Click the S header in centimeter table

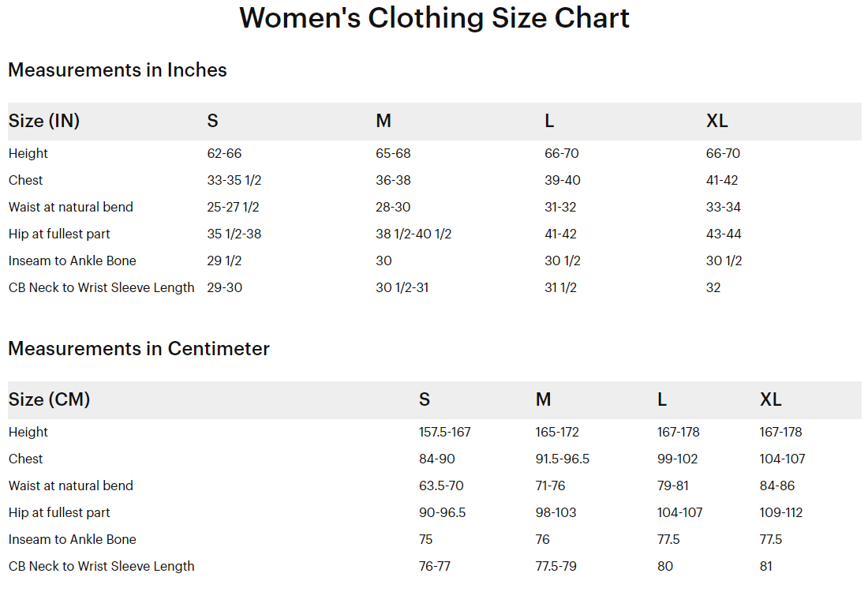(x=425, y=400)
